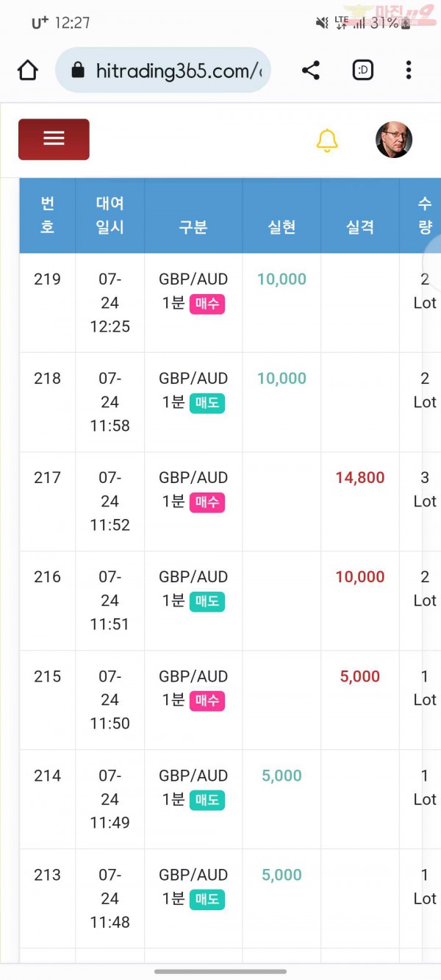
Task: Tap the padlock site info icon
Action: point(77,71)
